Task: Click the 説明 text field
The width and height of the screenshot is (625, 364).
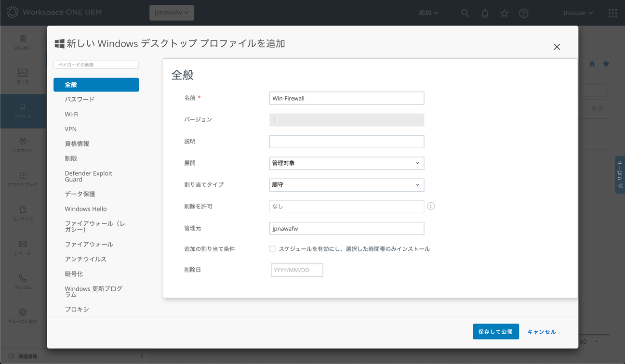Action: [x=346, y=142]
